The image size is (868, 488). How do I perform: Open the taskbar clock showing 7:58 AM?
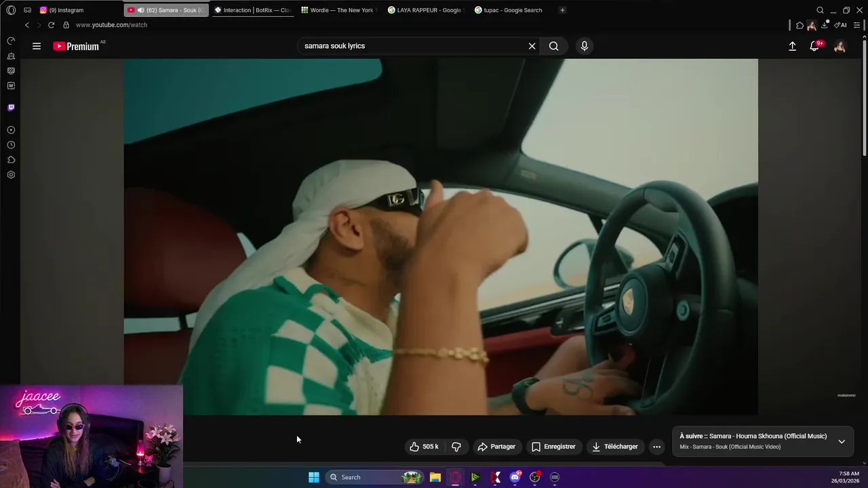845,477
